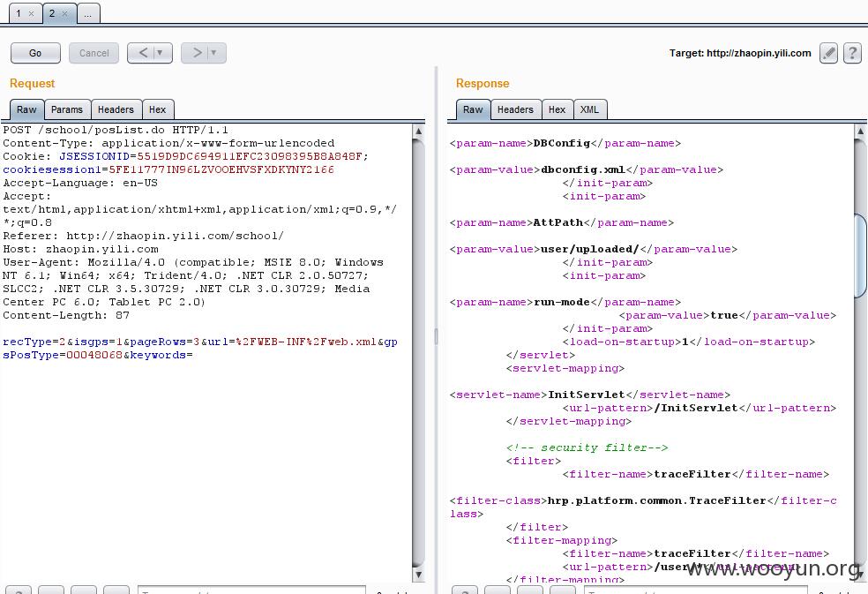This screenshot has height=594, width=868.
Task: Click the POST /school/posList.do request line
Action: point(116,131)
